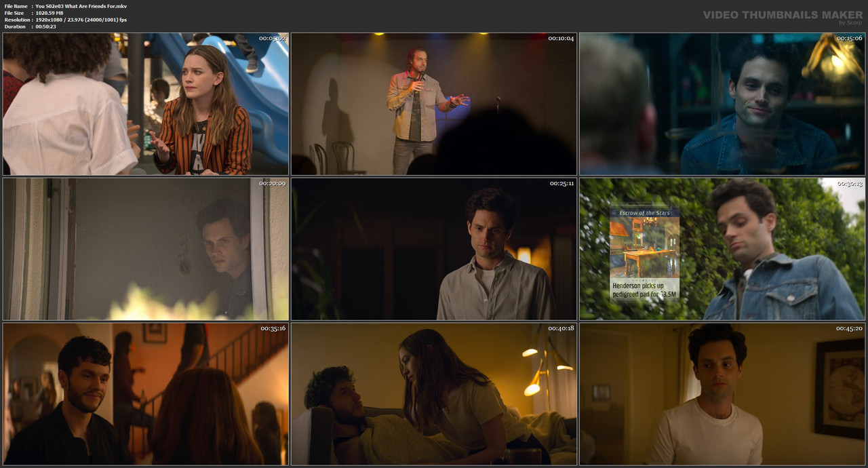Click the thumbnail timestamped 00:05:02

click(x=146, y=104)
